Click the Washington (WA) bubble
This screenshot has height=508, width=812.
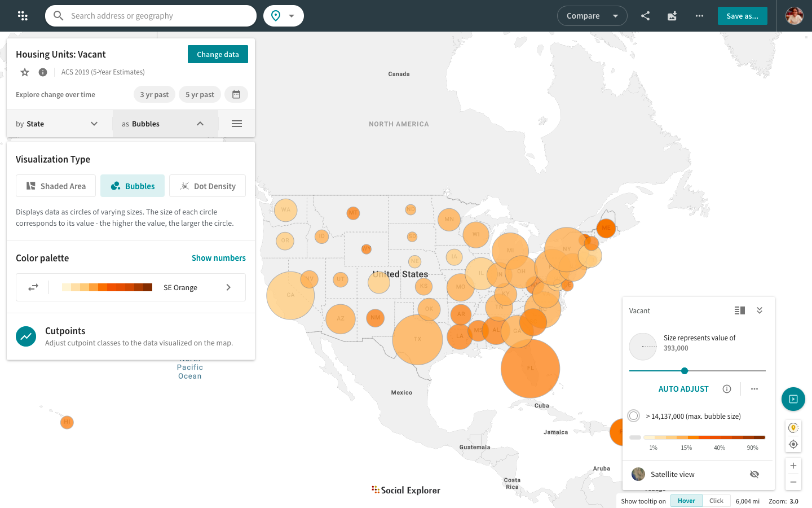[286, 210]
